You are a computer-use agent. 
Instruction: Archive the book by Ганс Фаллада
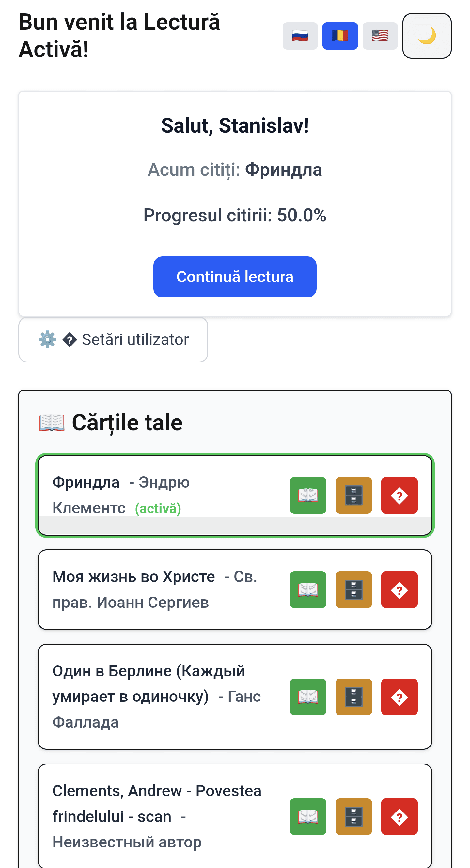353,697
